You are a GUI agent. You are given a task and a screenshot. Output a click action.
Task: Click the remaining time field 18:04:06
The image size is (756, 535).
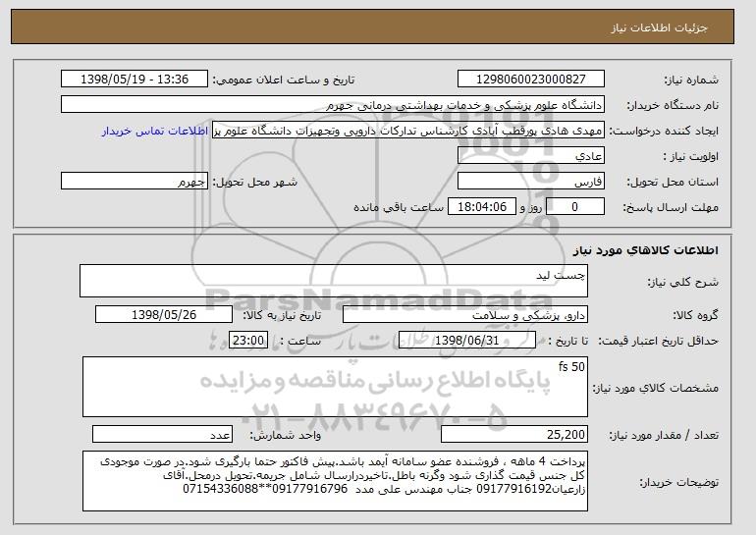pyautogui.click(x=482, y=207)
